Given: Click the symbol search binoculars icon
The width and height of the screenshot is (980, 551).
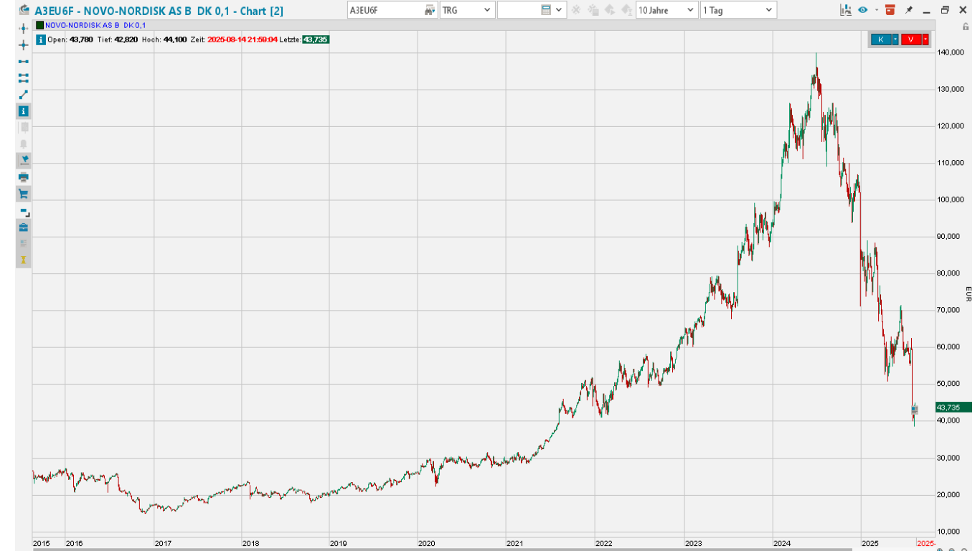Looking at the screenshot, I should [x=430, y=10].
